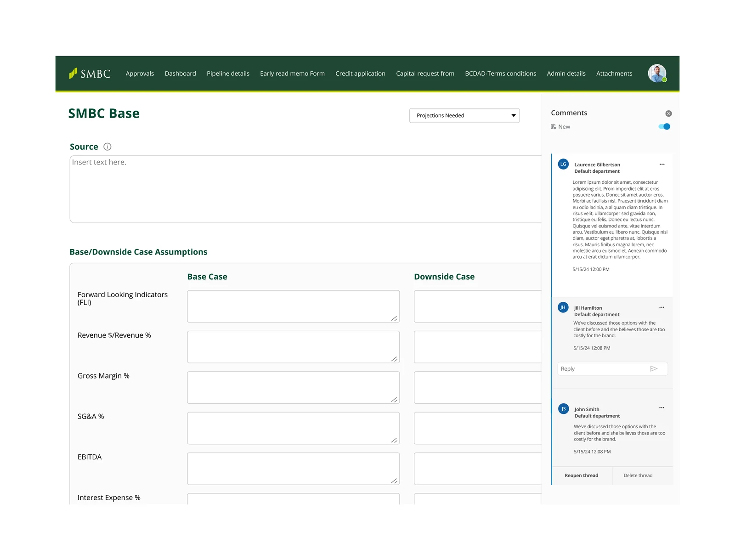Click the '5/15/24 12:00 PM' timestamp

click(x=591, y=269)
